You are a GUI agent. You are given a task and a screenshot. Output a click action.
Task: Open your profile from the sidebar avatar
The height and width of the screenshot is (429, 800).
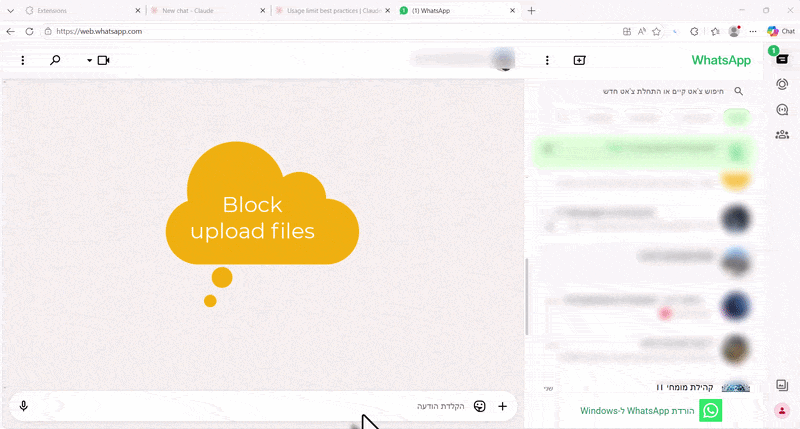782,411
